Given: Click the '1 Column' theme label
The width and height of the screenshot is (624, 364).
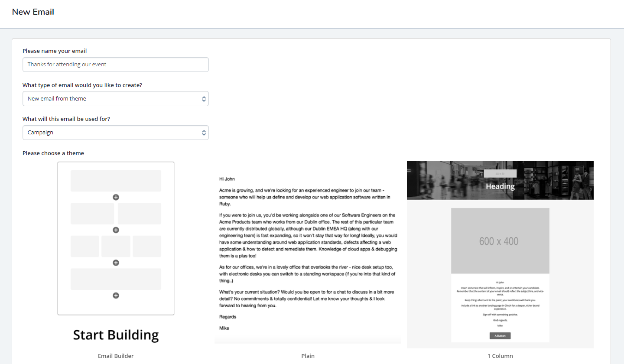Looking at the screenshot, I should click(x=500, y=356).
